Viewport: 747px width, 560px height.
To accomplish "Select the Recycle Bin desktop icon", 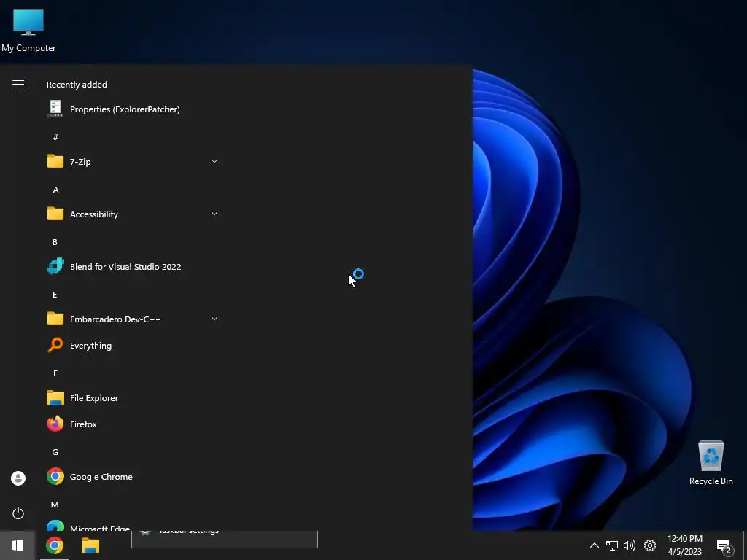I will [x=711, y=463].
